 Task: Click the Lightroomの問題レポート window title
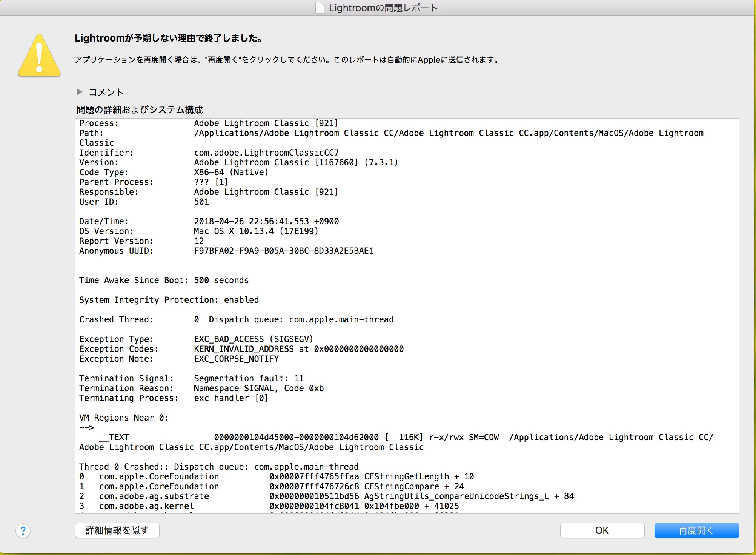point(383,8)
